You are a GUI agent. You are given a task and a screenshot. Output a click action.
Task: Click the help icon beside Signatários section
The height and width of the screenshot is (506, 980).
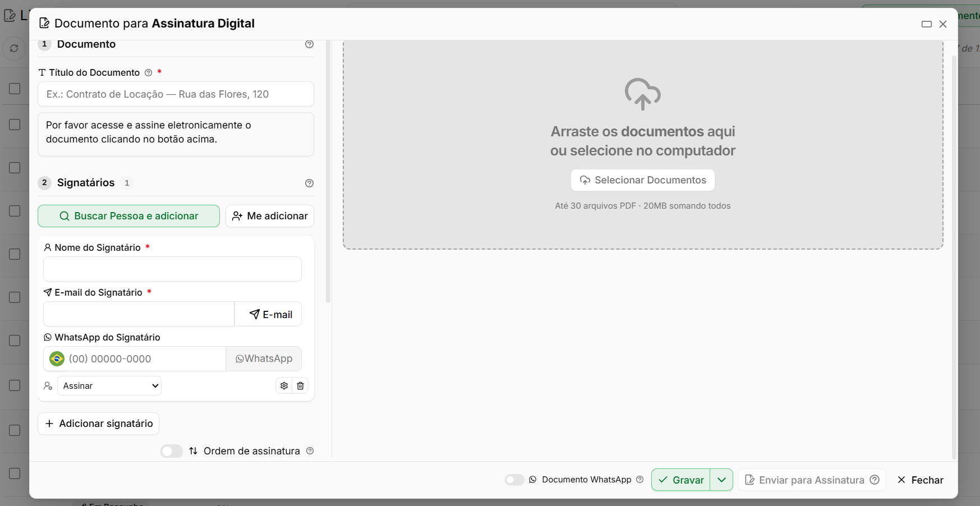click(x=309, y=183)
